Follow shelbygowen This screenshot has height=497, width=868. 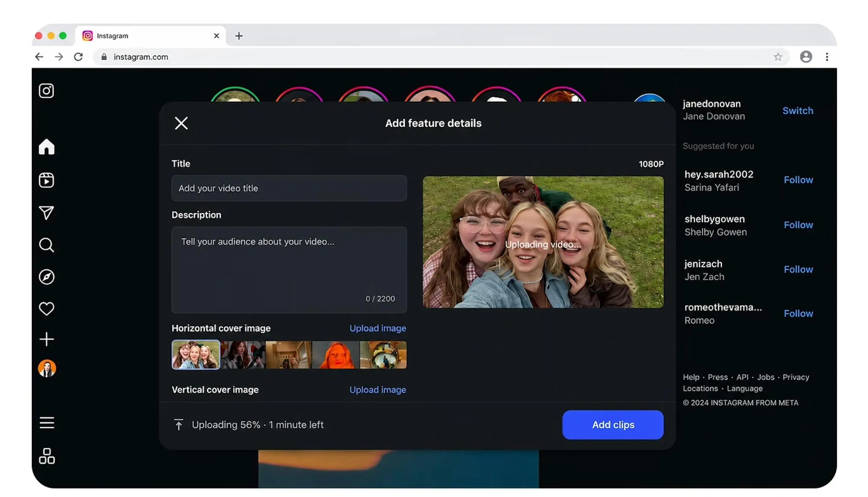(x=798, y=225)
